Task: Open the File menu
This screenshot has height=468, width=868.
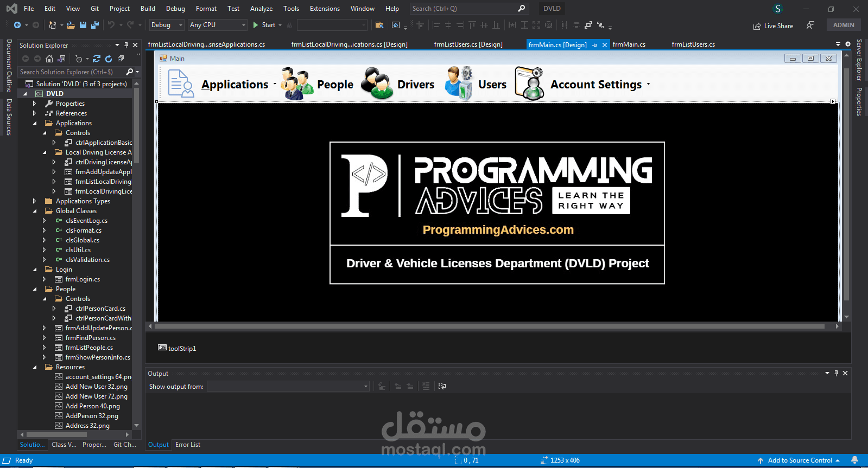Action: point(29,9)
